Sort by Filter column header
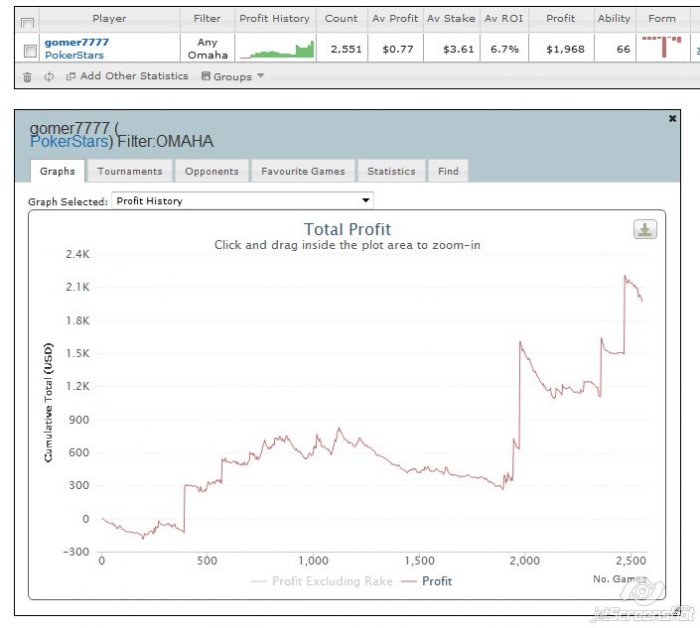Viewport: 700px width, 628px height. pos(207,19)
